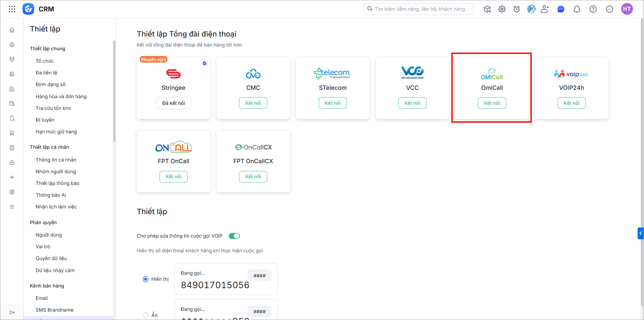Open the blue chat bubble icon
The width and height of the screenshot is (644, 320).
561,9
